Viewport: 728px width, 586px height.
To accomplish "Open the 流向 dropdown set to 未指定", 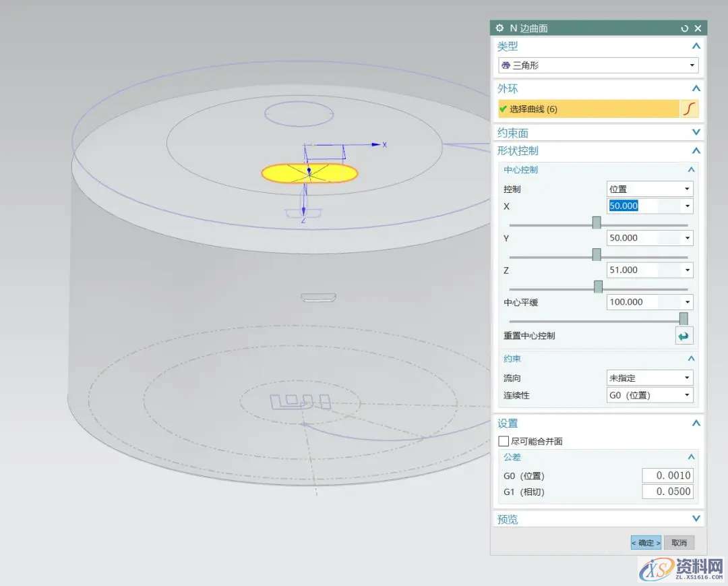I will tap(650, 378).
